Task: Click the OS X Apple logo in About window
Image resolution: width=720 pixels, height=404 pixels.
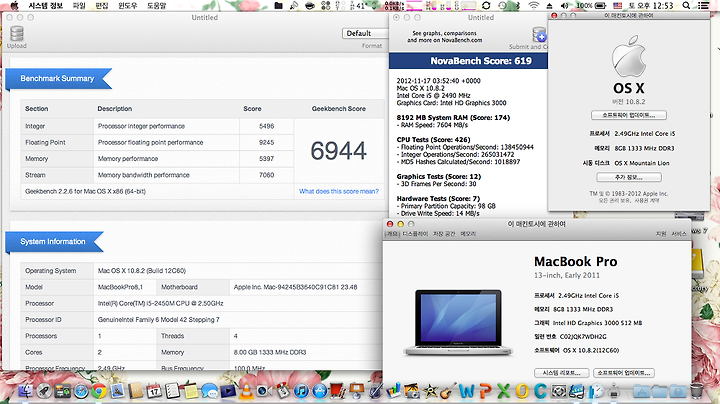Action: [629, 56]
